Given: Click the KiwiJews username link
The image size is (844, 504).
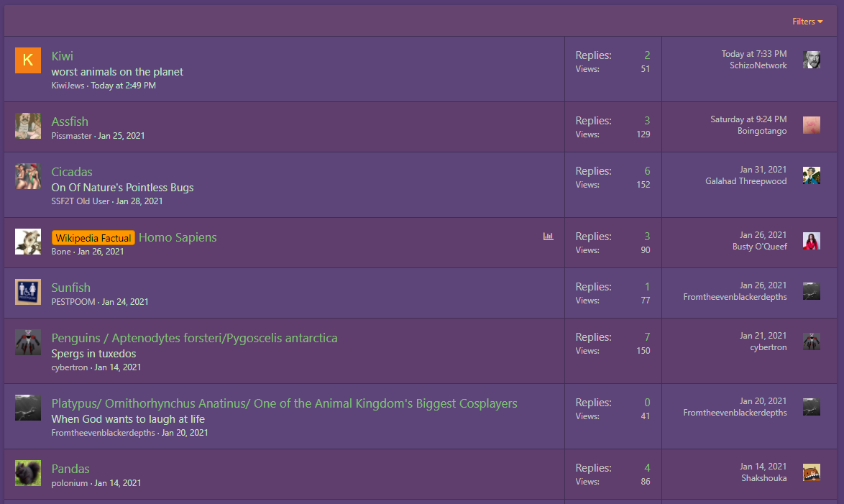Looking at the screenshot, I should (68, 86).
